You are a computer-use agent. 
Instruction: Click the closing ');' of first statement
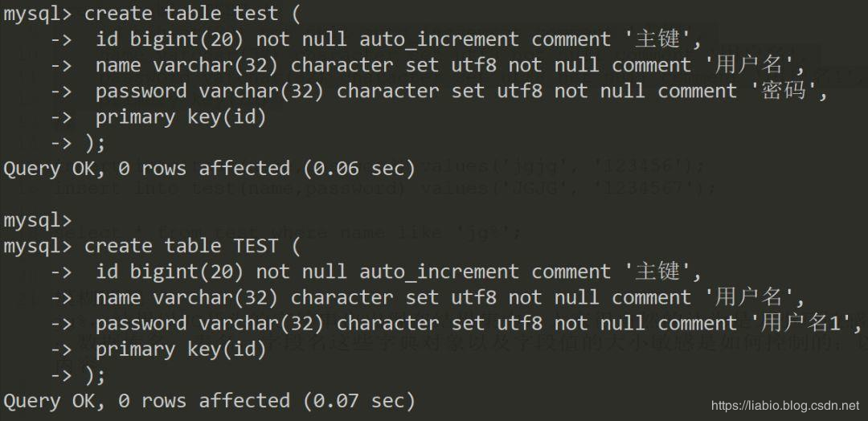click(95, 143)
